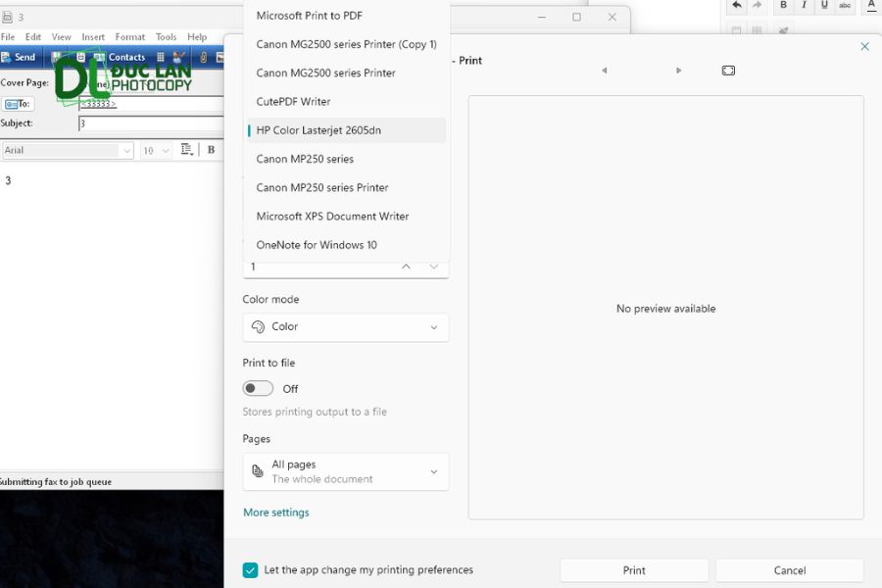The image size is (882, 588).
Task: Click the save (floppy disk) icon in the fax toolbar
Action: point(55,57)
